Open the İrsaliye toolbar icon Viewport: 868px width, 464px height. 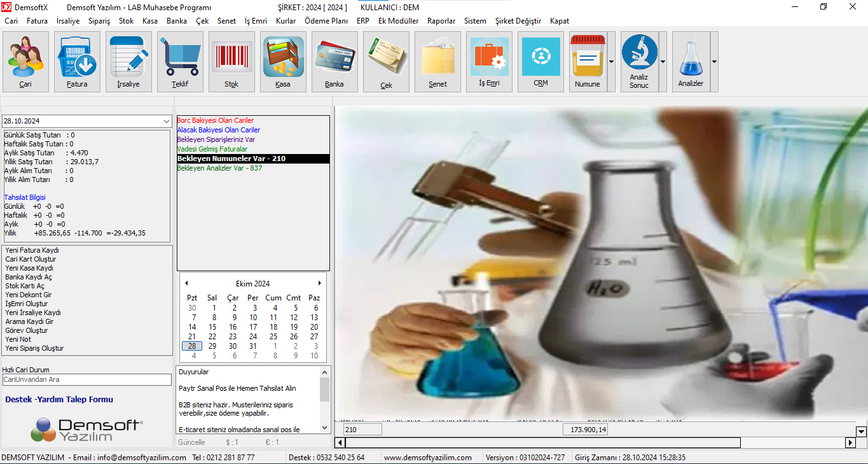click(x=128, y=62)
